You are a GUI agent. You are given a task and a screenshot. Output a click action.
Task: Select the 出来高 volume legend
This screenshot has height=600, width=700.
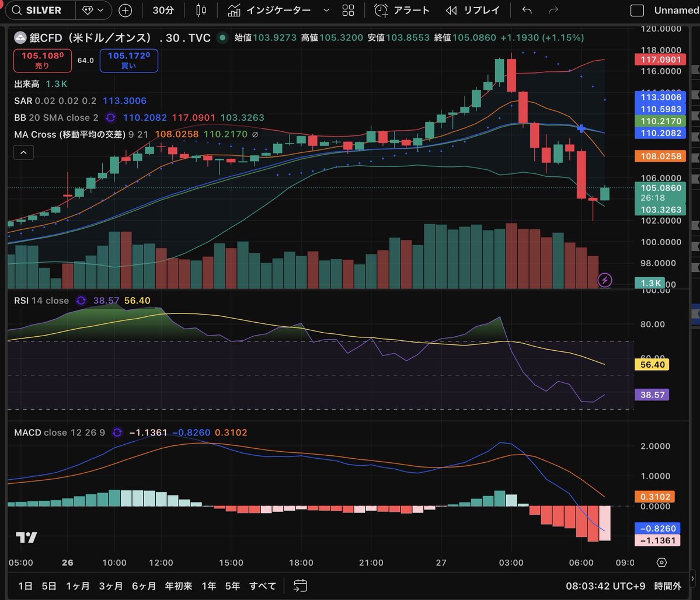click(26, 84)
